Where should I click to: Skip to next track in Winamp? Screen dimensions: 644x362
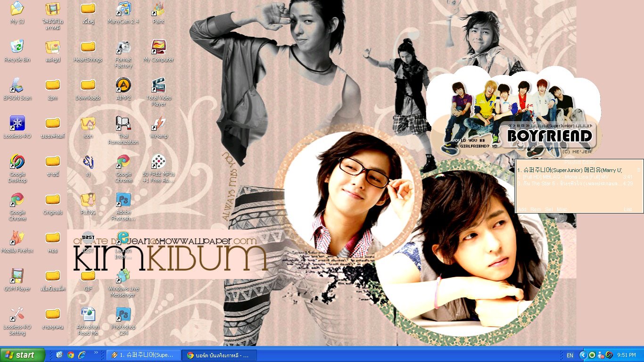pos(527,126)
